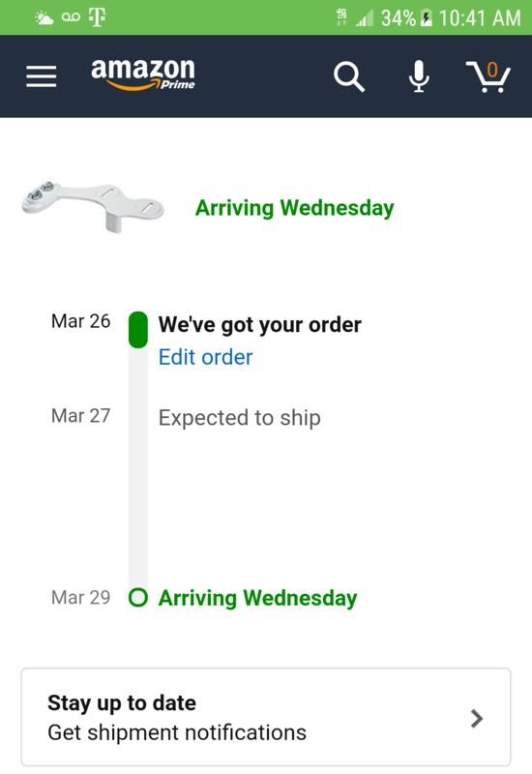Open the hamburger navigation menu
The image size is (532, 774).
pyautogui.click(x=42, y=76)
